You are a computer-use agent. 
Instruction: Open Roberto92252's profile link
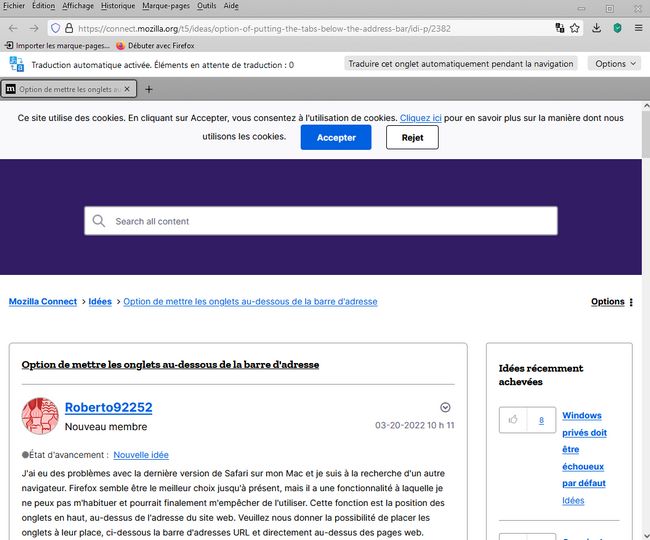[x=109, y=407]
